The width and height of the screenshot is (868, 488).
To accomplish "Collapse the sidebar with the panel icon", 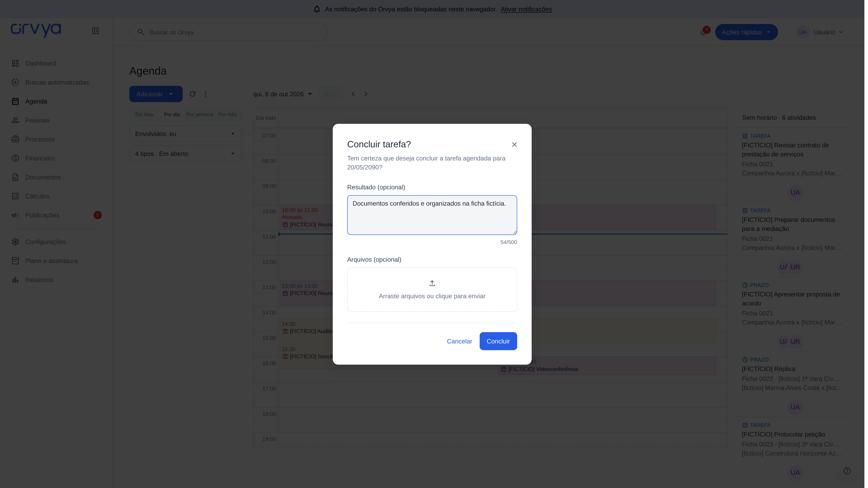I will coord(95,31).
